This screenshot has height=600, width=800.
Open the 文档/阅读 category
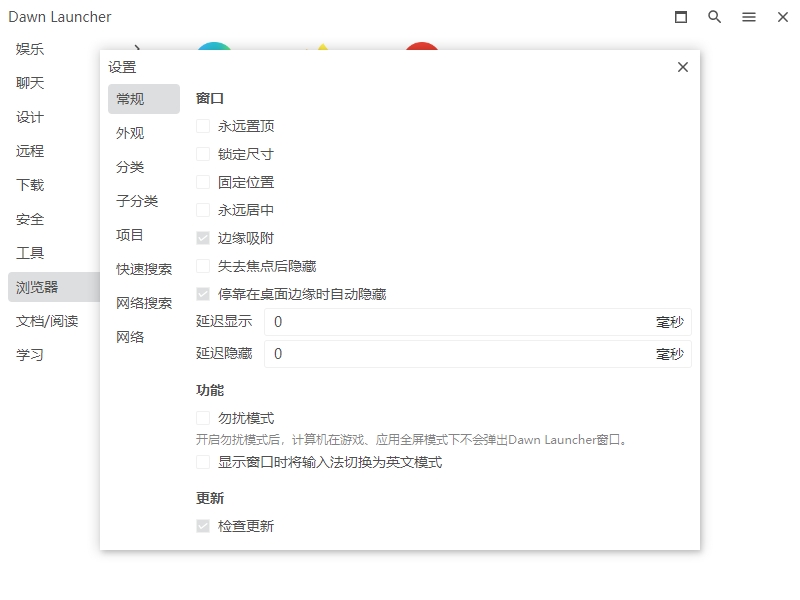coord(46,321)
